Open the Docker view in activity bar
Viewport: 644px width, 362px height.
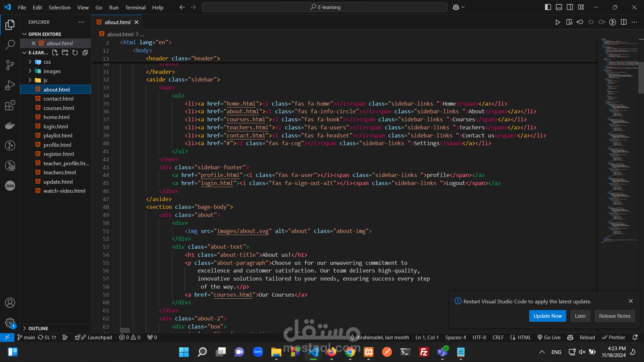tap(10, 125)
